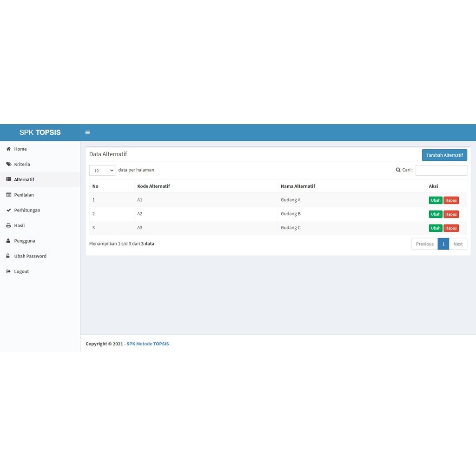Go to the Next pagination page

(x=458, y=244)
